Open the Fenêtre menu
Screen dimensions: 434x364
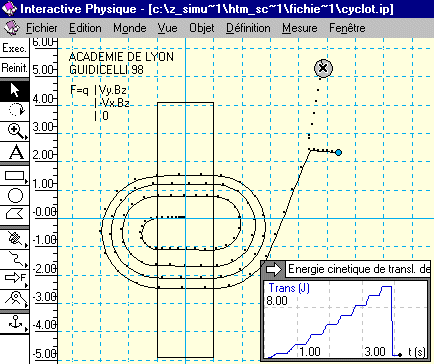click(347, 28)
